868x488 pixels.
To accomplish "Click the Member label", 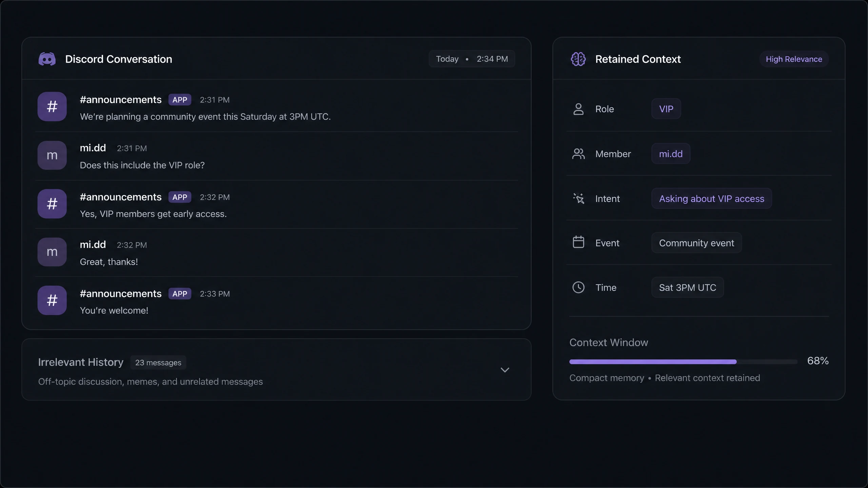I will pyautogui.click(x=613, y=154).
